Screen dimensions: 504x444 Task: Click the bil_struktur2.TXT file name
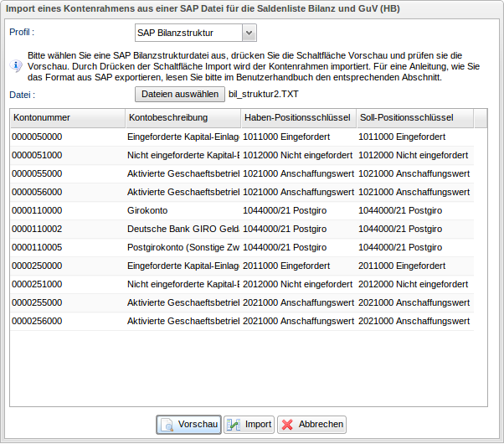pyautogui.click(x=264, y=94)
